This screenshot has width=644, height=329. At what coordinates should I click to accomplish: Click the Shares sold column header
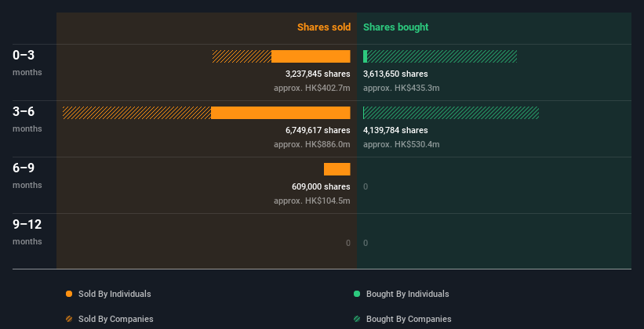click(323, 27)
